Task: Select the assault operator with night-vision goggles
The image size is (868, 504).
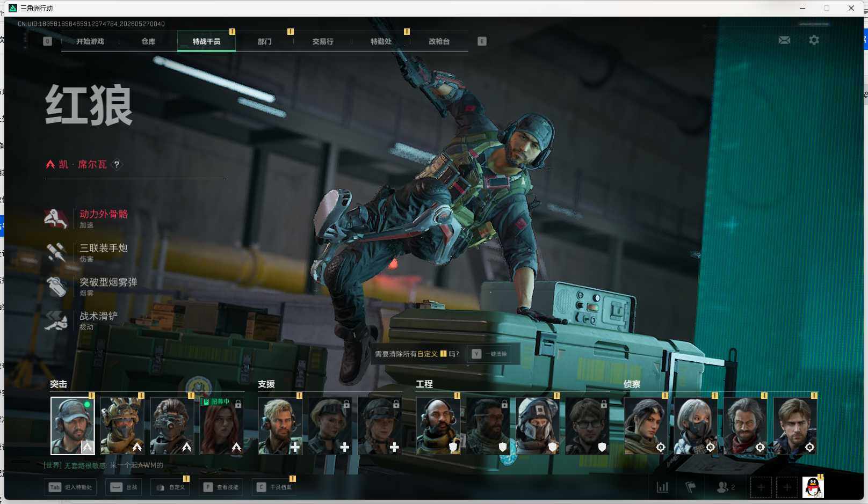Action: click(x=172, y=426)
